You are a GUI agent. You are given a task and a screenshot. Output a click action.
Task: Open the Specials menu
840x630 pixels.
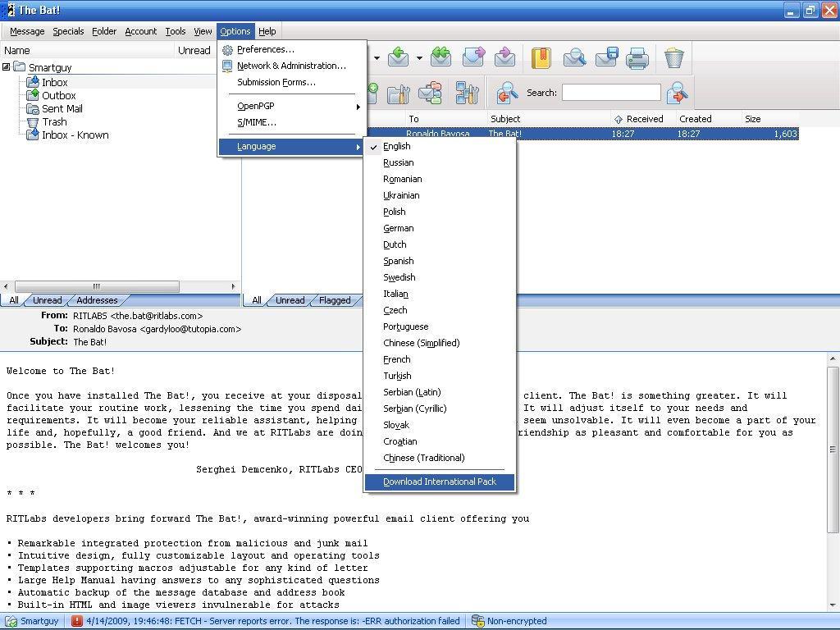coord(68,31)
